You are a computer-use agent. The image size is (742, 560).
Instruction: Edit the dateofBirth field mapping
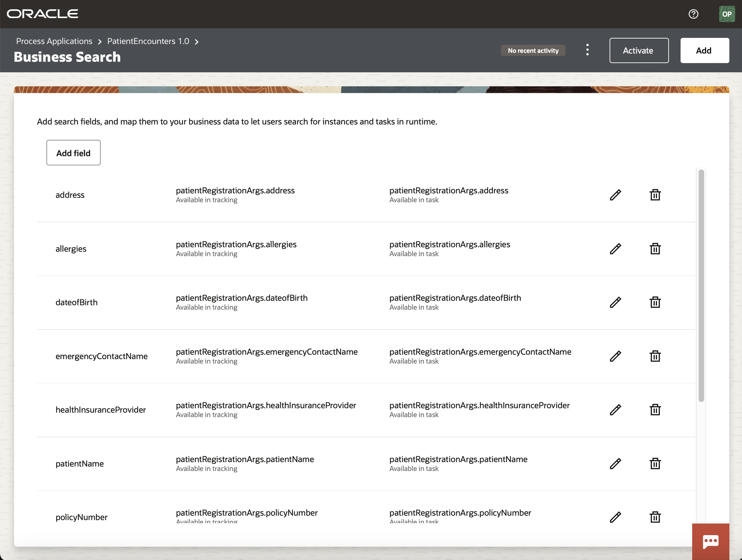pyautogui.click(x=615, y=302)
